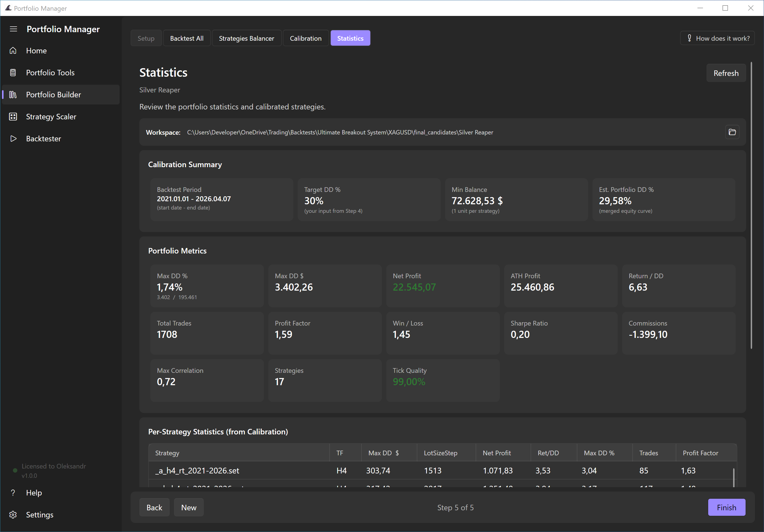Click the Tick Quality value 99,00%
The image size is (764, 532).
tap(409, 382)
